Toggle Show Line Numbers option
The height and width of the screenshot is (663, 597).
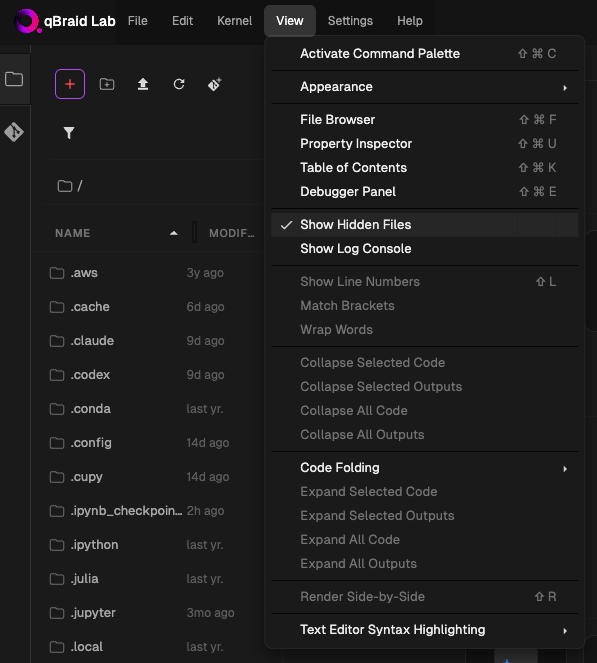(424, 282)
